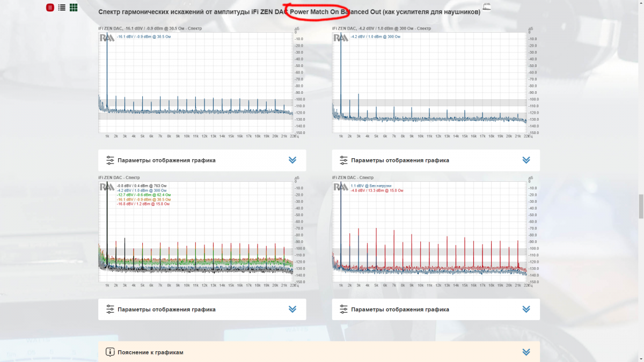Expand chart display options under the no-load chart
The image size is (644, 362).
(526, 309)
